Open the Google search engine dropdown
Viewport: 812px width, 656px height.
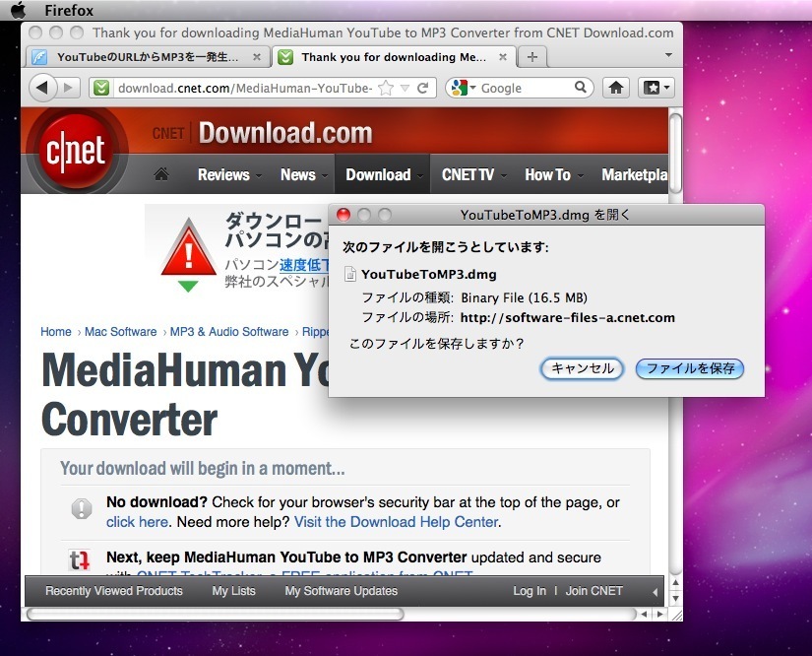click(463, 88)
